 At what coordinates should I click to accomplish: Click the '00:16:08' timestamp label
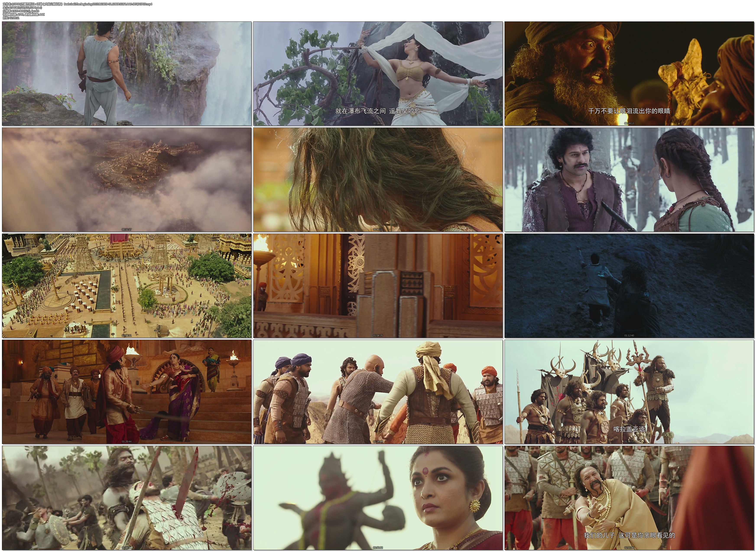point(378,123)
